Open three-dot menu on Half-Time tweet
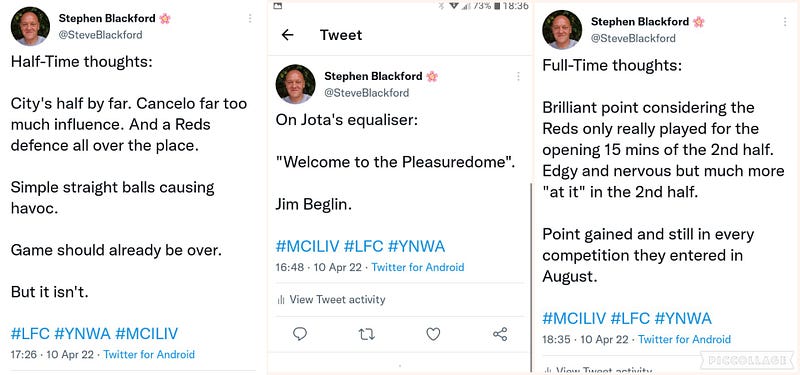This screenshot has width=800, height=375. click(x=250, y=18)
